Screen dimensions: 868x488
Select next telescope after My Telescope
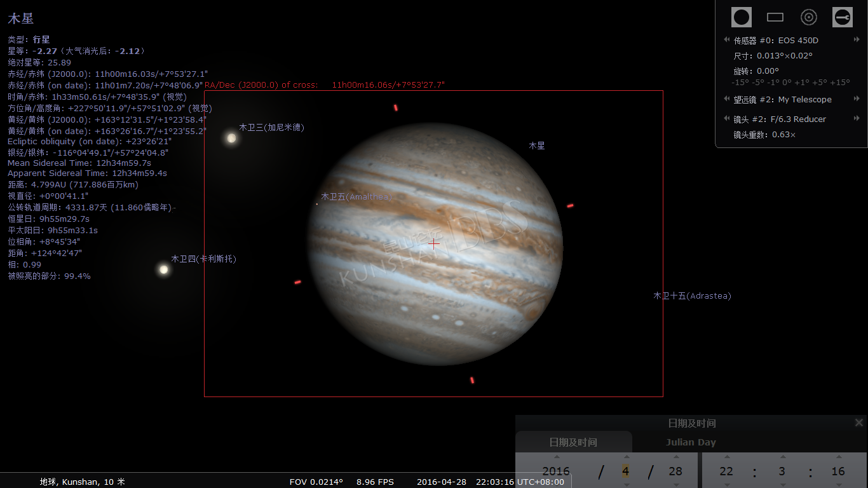[857, 99]
